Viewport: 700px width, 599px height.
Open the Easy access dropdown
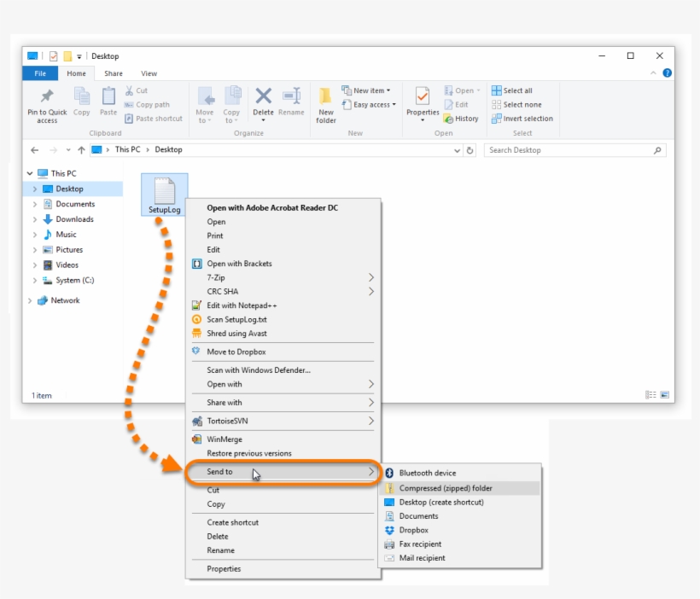point(369,104)
